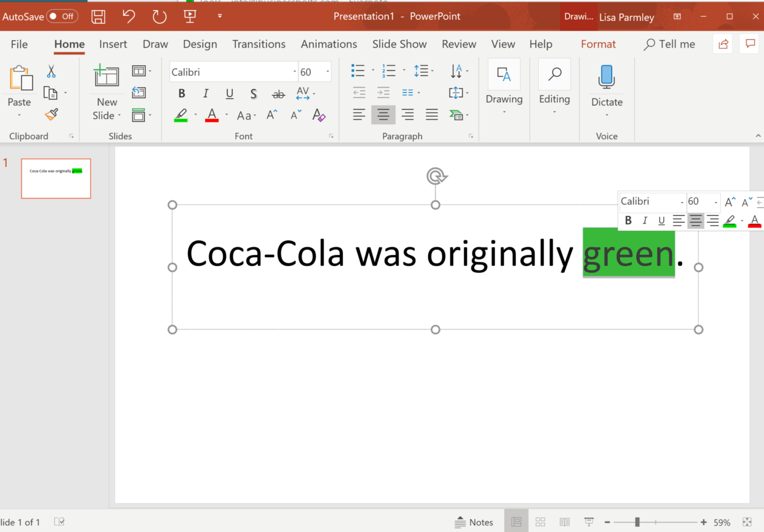Fit slide to current window
764x532 pixels.
[747, 522]
